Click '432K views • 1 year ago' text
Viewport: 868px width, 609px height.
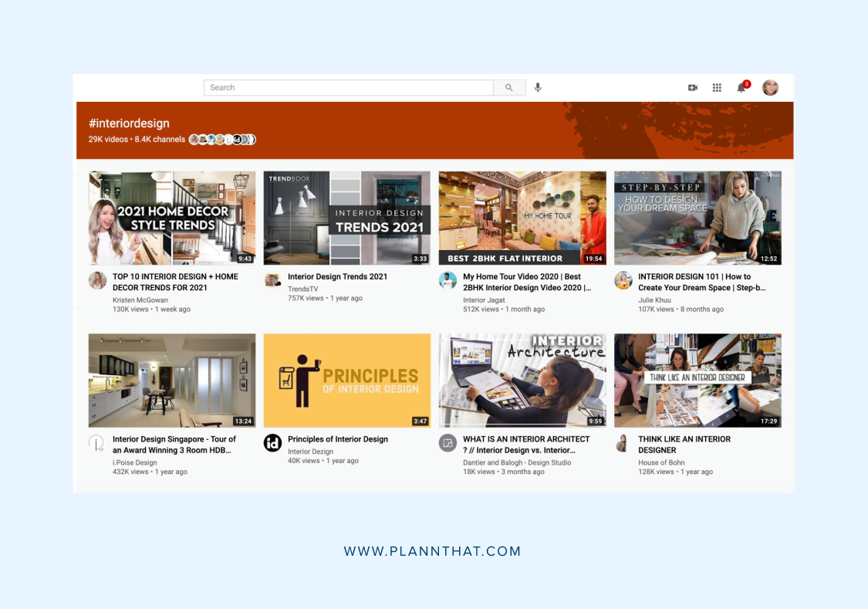click(x=150, y=472)
